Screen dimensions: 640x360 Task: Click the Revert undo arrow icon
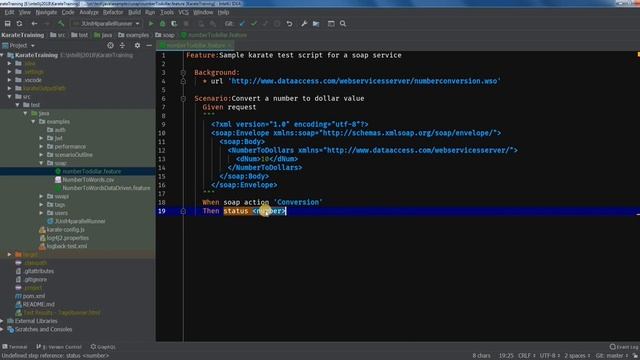pos(289,24)
